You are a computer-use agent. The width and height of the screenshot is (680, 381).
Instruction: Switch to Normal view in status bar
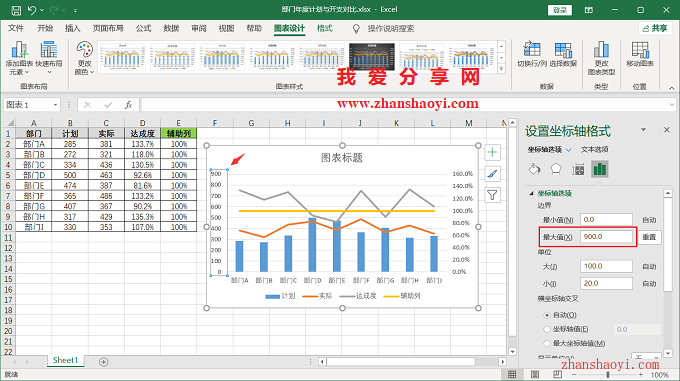point(512,374)
